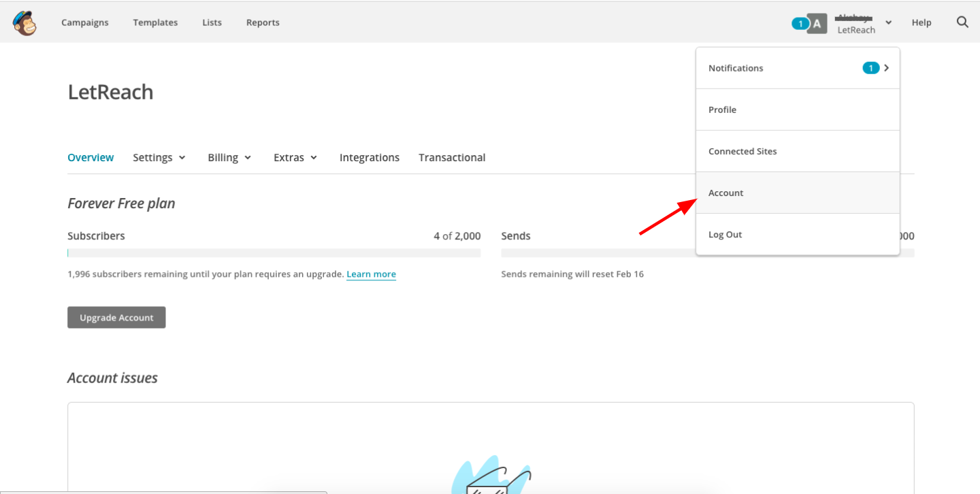Switch to the Transactional tab
The image size is (980, 494).
coord(452,157)
